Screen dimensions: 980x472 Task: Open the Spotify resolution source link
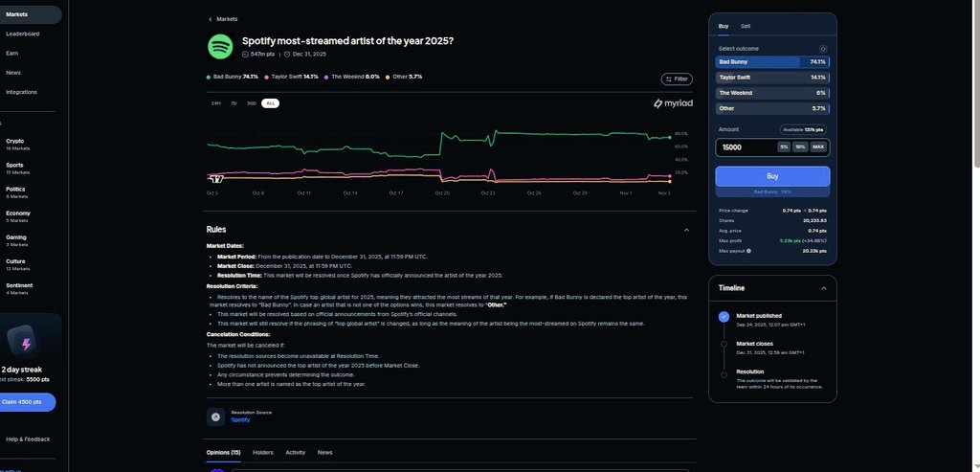coord(240,420)
